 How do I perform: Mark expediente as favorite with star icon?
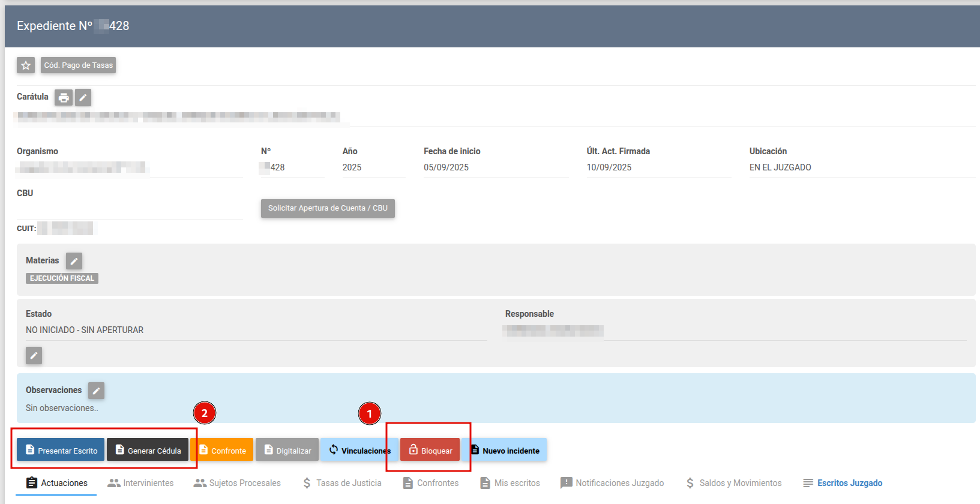click(x=26, y=65)
